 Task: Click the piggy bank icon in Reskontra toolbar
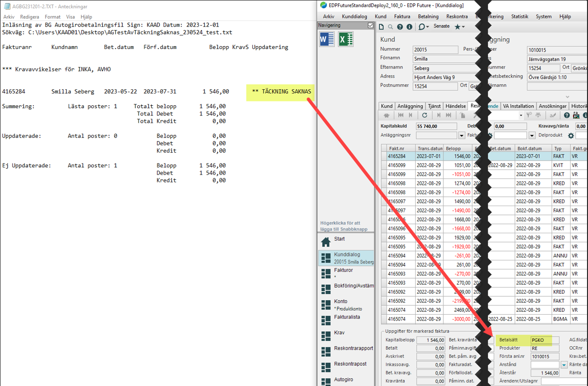[387, 115]
